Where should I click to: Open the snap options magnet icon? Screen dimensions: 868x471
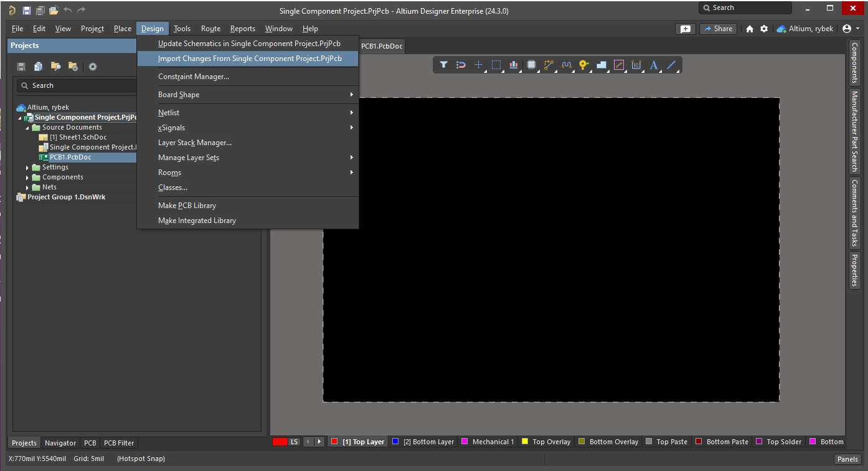coord(461,65)
